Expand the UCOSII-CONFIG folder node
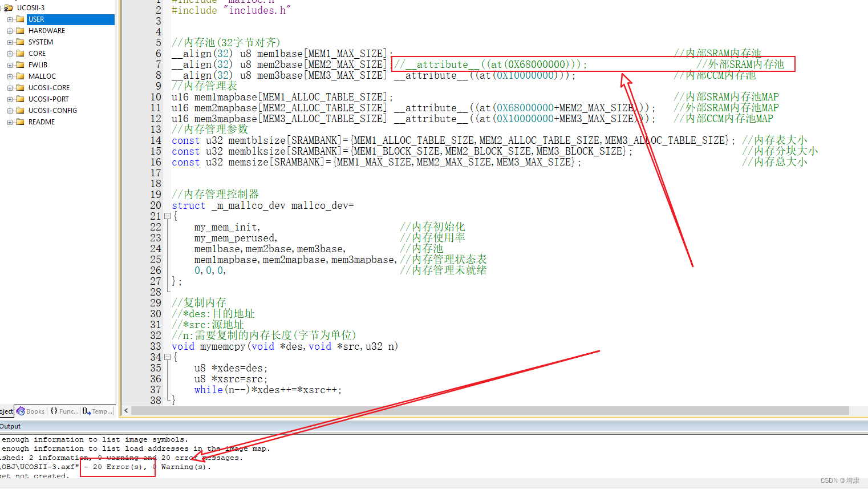Viewport: 868px width, 489px height. click(x=10, y=111)
